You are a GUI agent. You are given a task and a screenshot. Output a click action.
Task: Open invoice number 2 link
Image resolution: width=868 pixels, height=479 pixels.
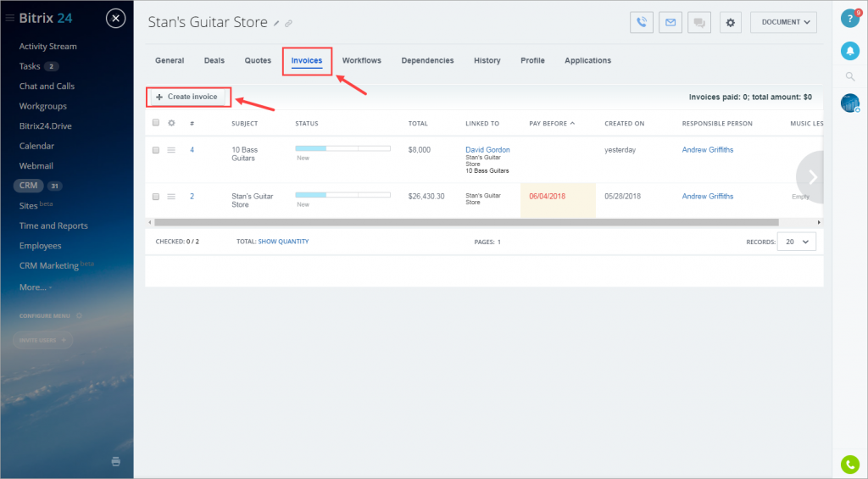(192, 196)
